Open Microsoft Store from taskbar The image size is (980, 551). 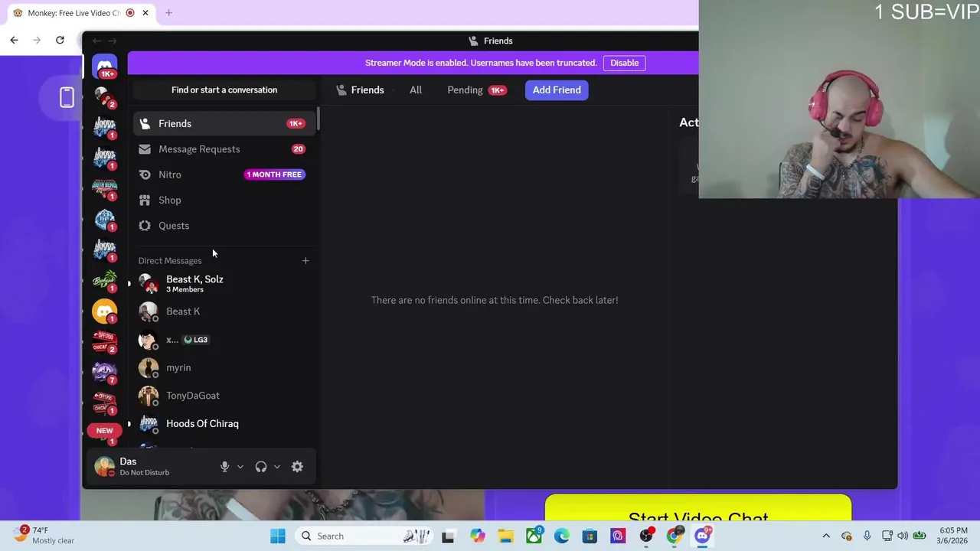(x=590, y=536)
